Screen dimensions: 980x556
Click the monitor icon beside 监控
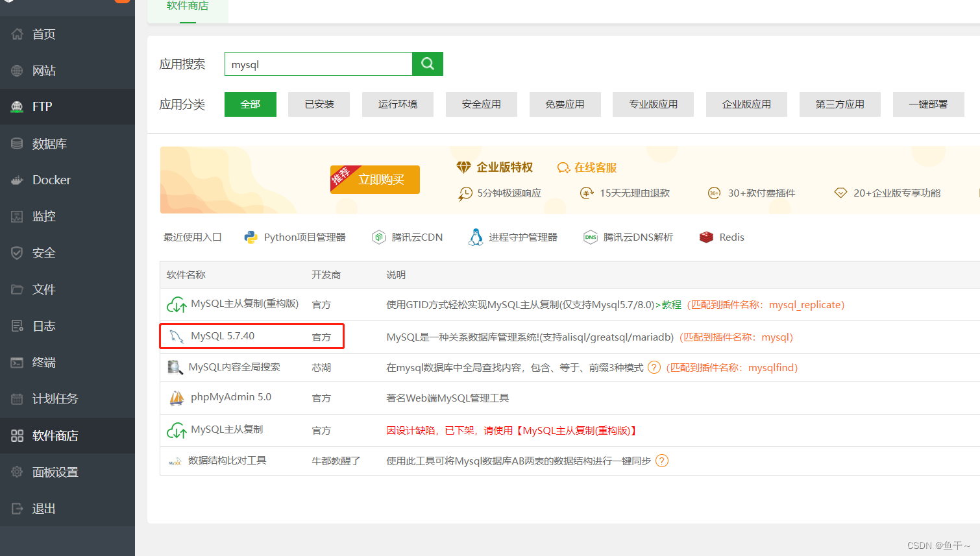coord(17,216)
